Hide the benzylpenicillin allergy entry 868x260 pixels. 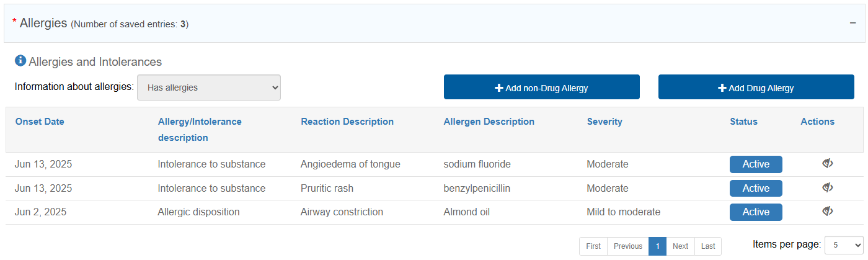click(827, 187)
